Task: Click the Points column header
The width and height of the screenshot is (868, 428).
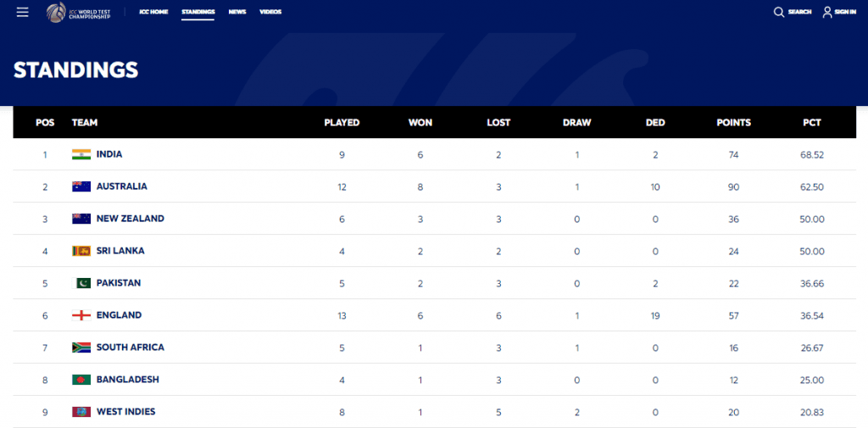Action: [733, 122]
